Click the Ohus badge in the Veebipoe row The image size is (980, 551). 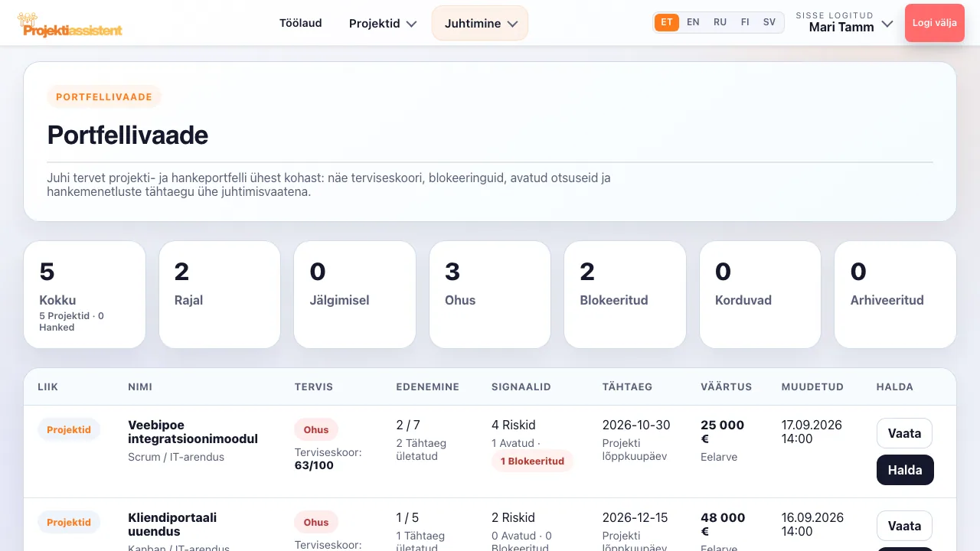316,430
